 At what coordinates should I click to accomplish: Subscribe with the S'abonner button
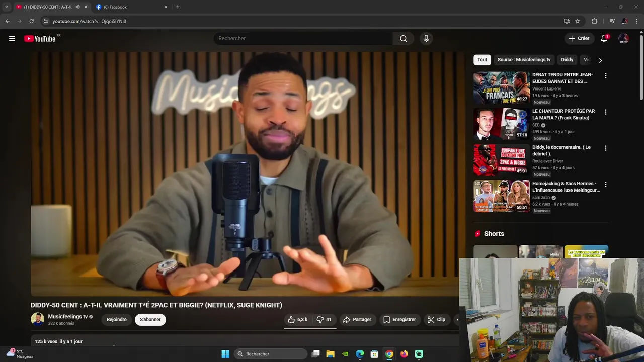tap(150, 319)
